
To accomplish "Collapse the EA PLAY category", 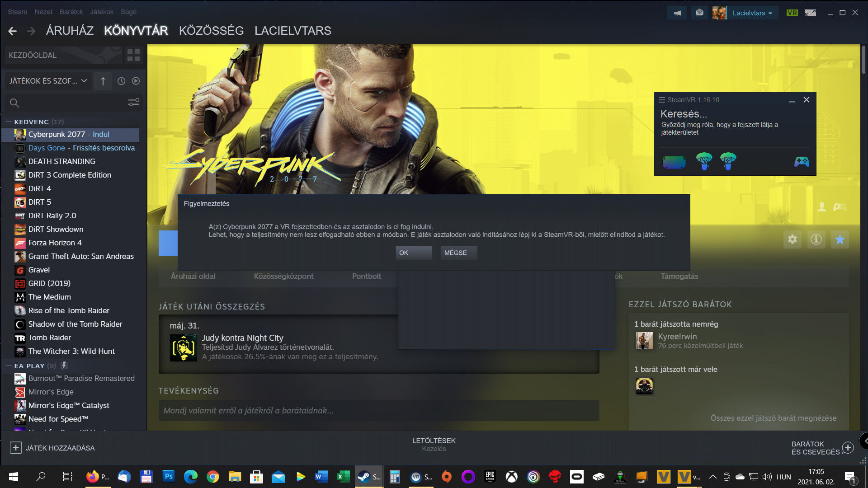I will click(x=9, y=366).
